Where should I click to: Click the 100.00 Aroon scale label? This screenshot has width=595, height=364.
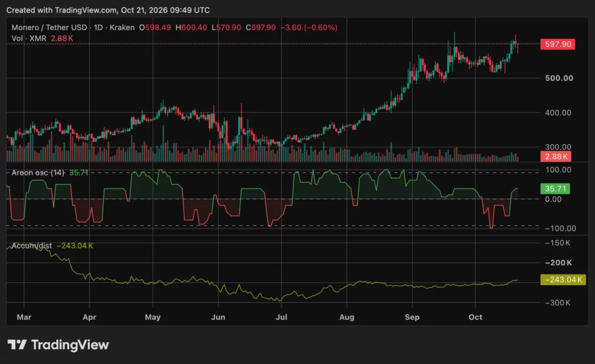pos(558,170)
